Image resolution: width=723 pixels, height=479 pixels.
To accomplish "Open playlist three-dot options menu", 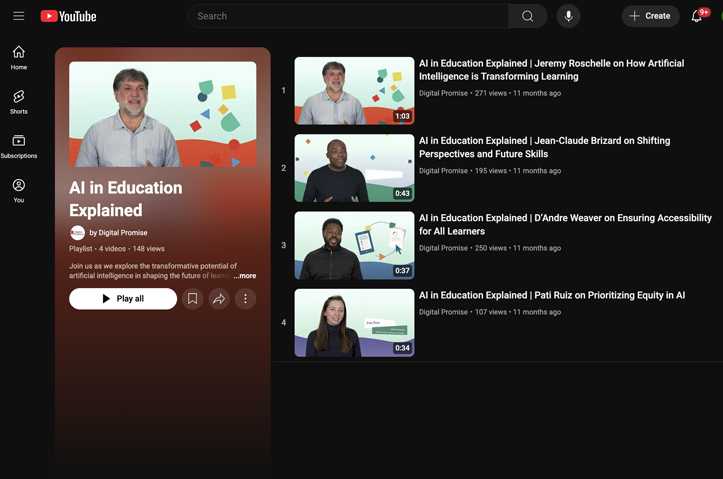I will [x=245, y=299].
